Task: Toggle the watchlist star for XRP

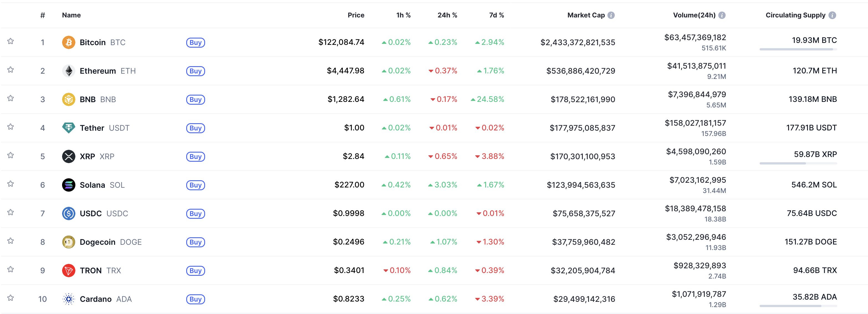Action: pos(11,156)
